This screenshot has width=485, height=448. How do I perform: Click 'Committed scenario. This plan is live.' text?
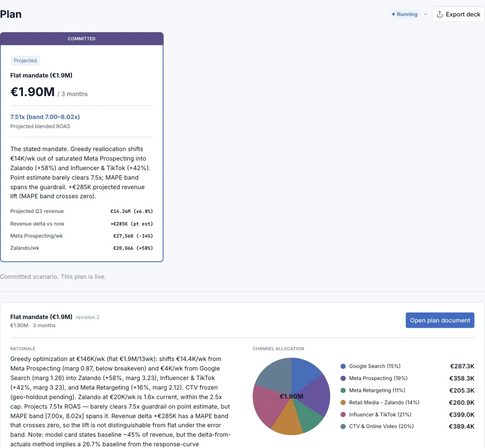(x=53, y=277)
